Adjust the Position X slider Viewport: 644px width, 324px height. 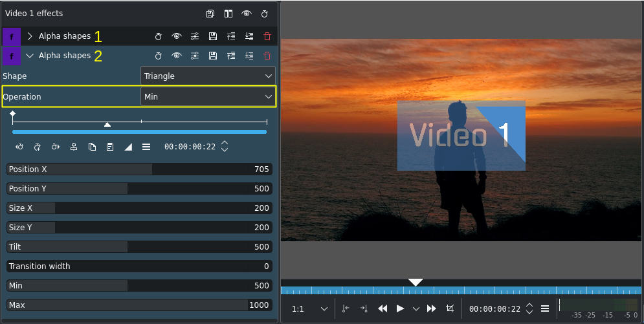[x=139, y=169]
